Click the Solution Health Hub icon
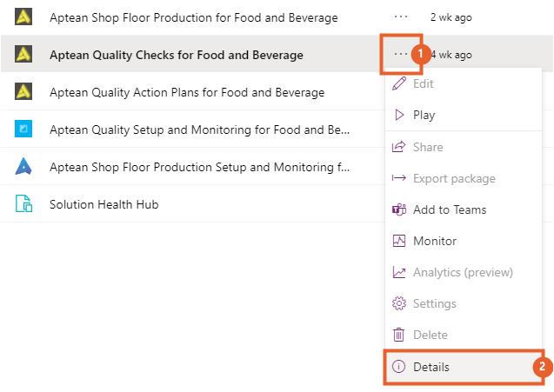This screenshot has height=392, width=554. click(24, 204)
